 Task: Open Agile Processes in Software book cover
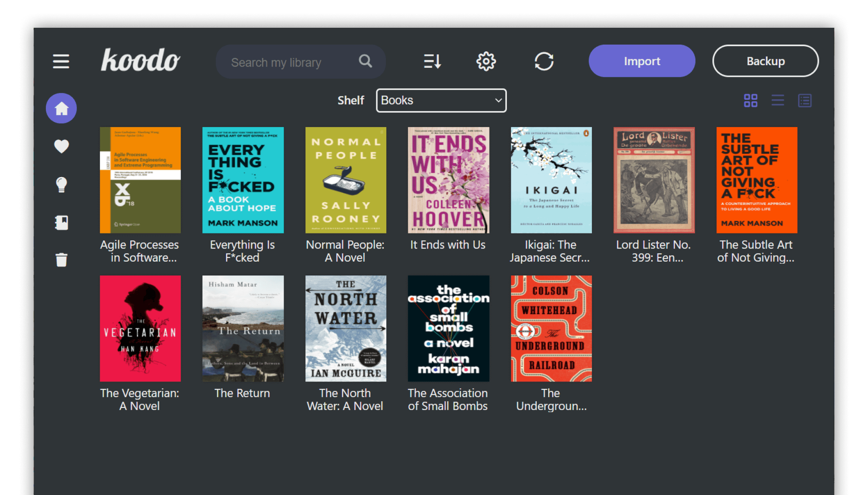(x=140, y=180)
